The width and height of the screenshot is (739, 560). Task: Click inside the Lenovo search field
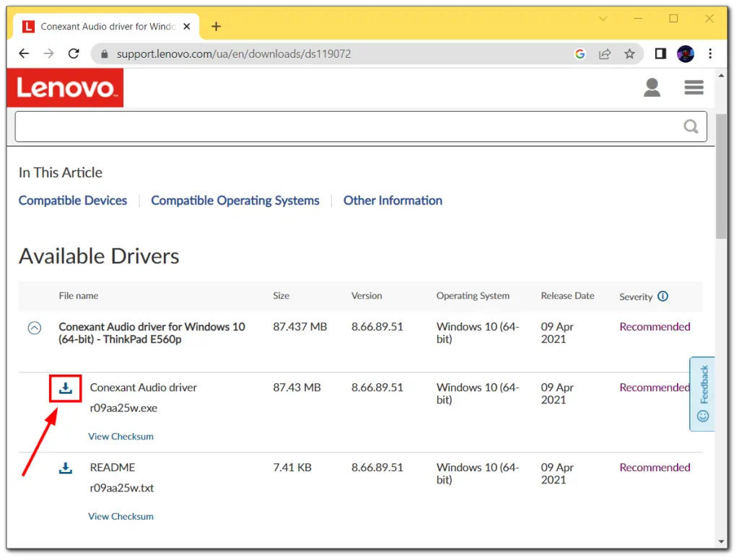click(346, 127)
